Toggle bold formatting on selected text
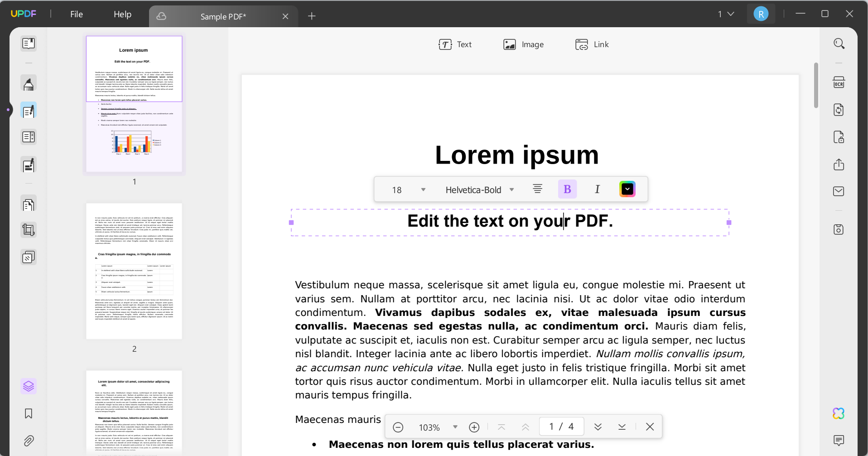Viewport: 868px width, 456px height. [567, 189]
